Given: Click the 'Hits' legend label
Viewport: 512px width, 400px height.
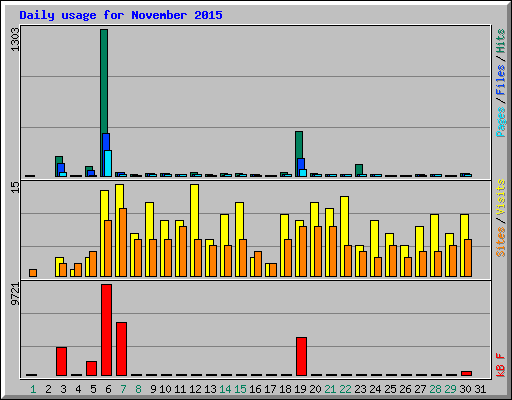Looking at the screenshot, I should pos(501,41).
